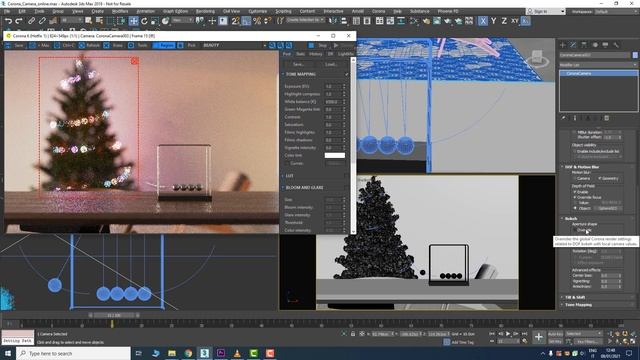Open the Rendering menu
640x360 pixels.
[205, 11]
